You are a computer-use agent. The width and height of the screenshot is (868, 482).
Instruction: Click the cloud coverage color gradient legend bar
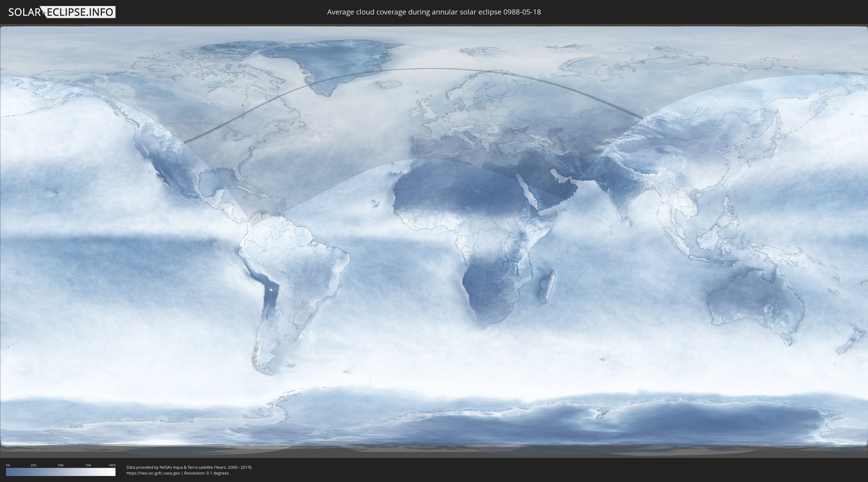click(61, 472)
